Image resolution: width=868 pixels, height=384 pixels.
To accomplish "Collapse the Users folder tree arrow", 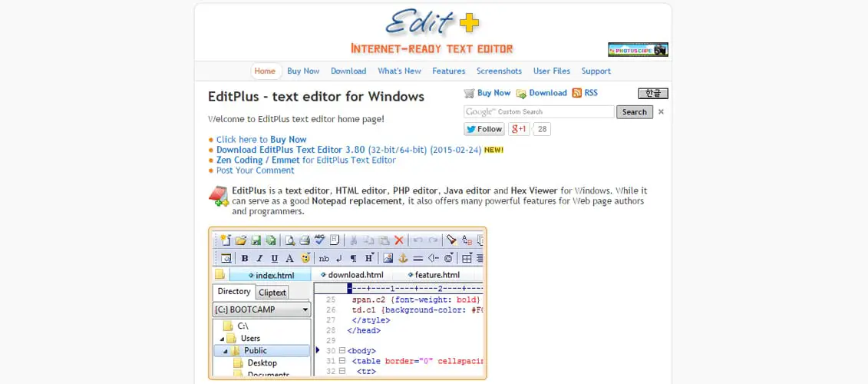I will point(223,339).
